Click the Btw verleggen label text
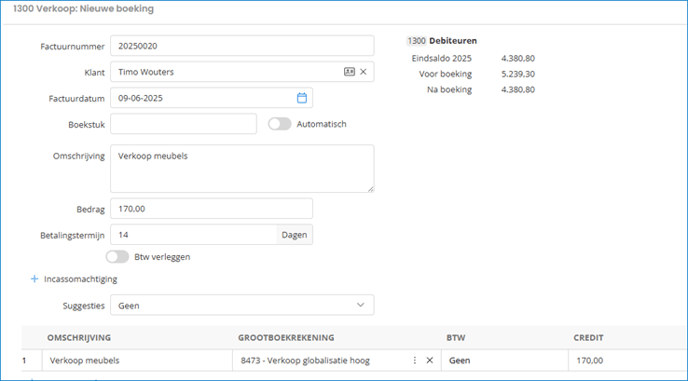 tap(162, 257)
